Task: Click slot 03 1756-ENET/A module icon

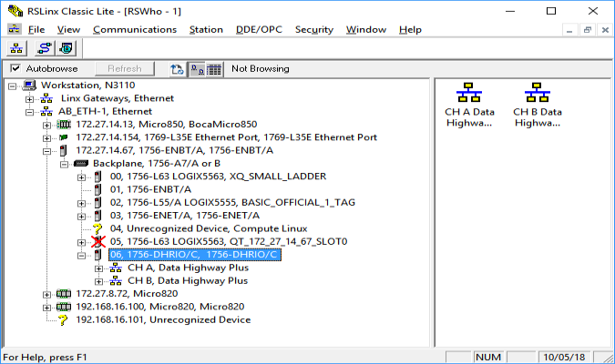Action: tap(98, 216)
